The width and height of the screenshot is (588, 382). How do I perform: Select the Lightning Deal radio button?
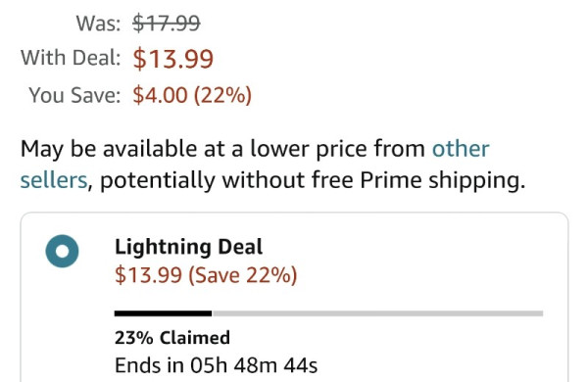pyautogui.click(x=63, y=251)
